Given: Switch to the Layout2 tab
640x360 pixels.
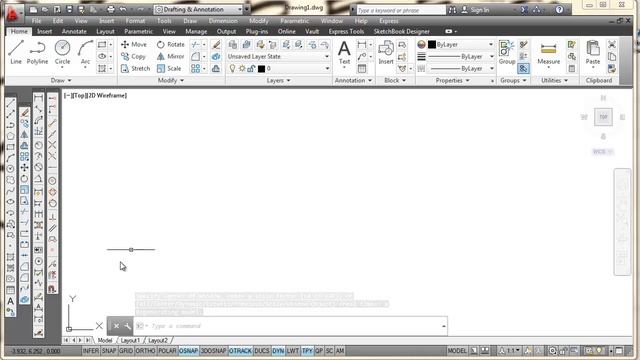Looking at the screenshot, I should 158,340.
